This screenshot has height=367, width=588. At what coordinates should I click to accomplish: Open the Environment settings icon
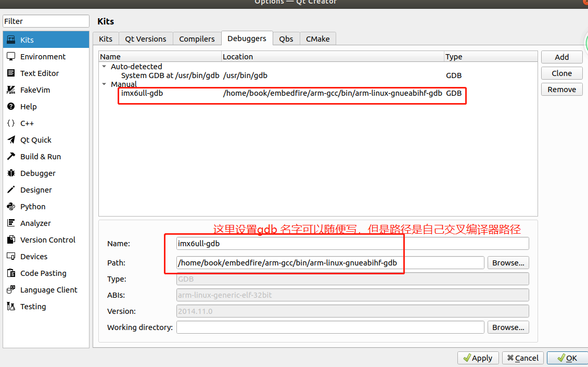[11, 56]
